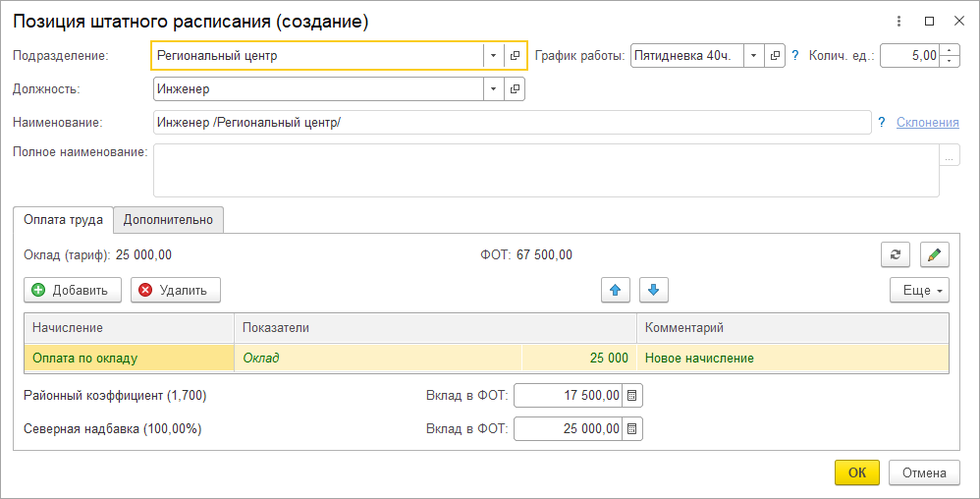980x499 pixels.
Task: Open calculator for Северная надбавка ФОТ
Action: [x=632, y=429]
